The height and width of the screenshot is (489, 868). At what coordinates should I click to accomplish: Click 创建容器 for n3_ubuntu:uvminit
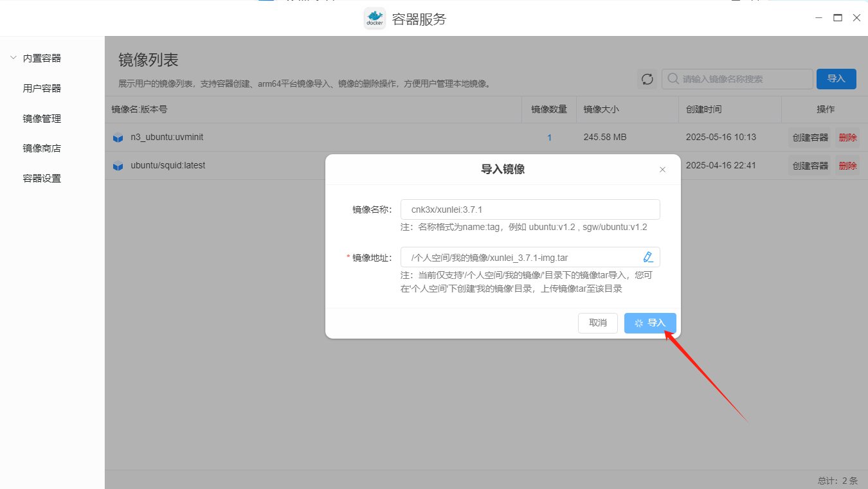pos(810,138)
